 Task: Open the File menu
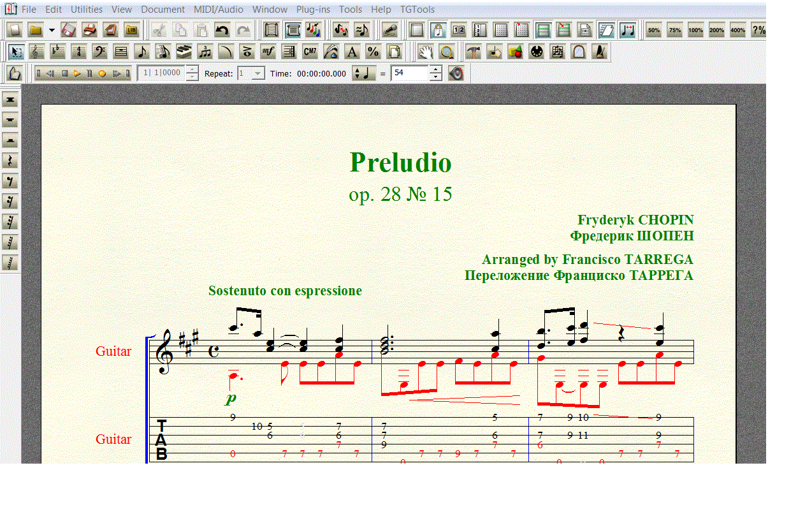pyautogui.click(x=29, y=10)
